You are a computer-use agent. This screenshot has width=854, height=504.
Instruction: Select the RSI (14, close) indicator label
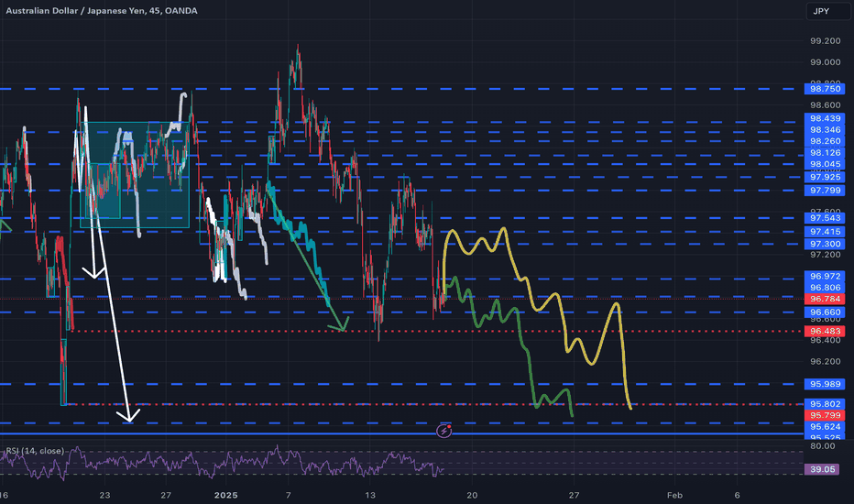tap(35, 451)
